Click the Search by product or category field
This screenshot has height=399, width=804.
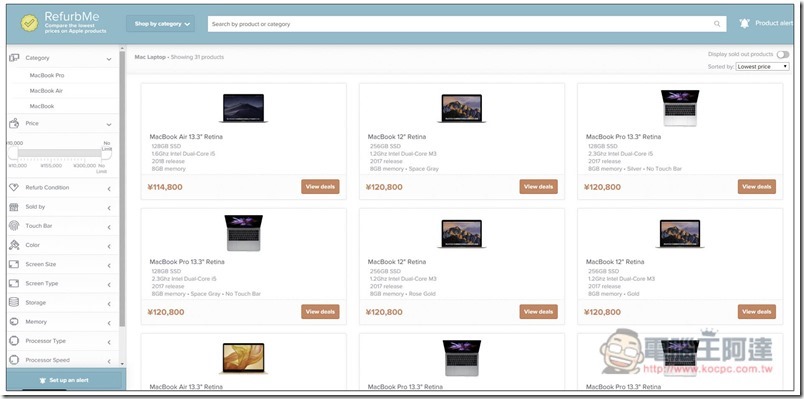(x=467, y=24)
